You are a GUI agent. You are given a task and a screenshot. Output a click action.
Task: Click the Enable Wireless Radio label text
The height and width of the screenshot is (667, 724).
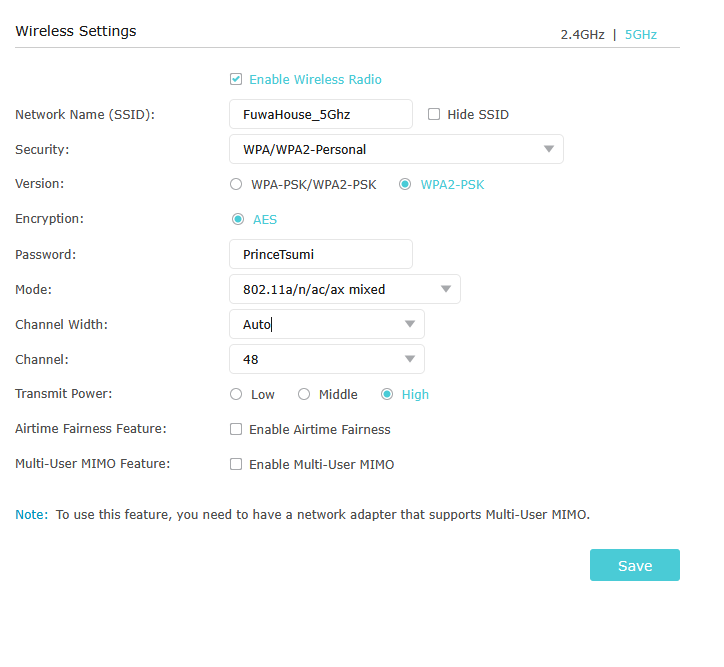click(315, 79)
